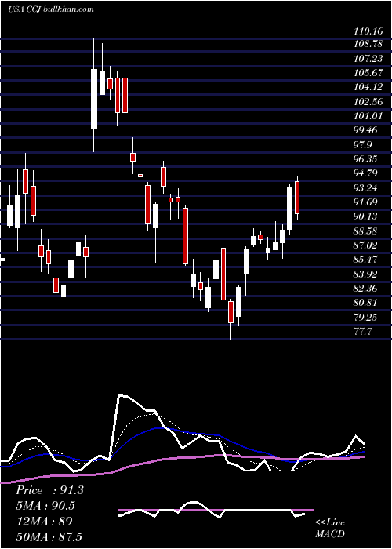
Task: Click the 5MA : 90.5 readout
Action: coord(45,506)
